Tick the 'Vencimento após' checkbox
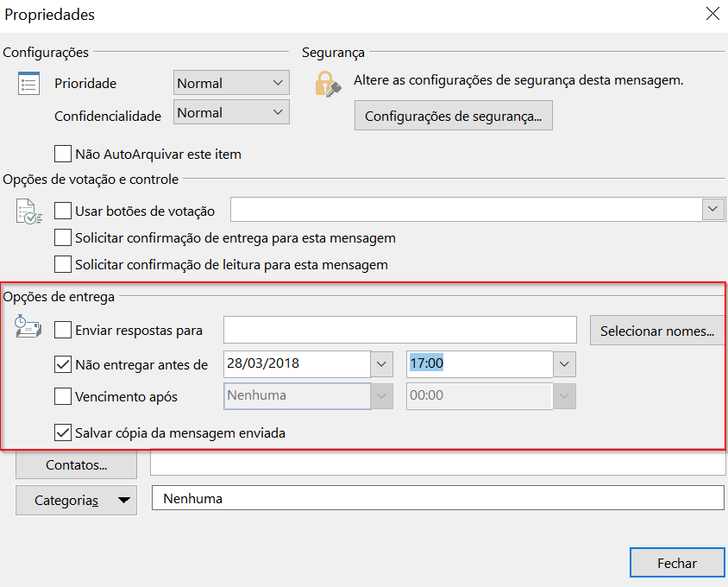 click(x=63, y=396)
